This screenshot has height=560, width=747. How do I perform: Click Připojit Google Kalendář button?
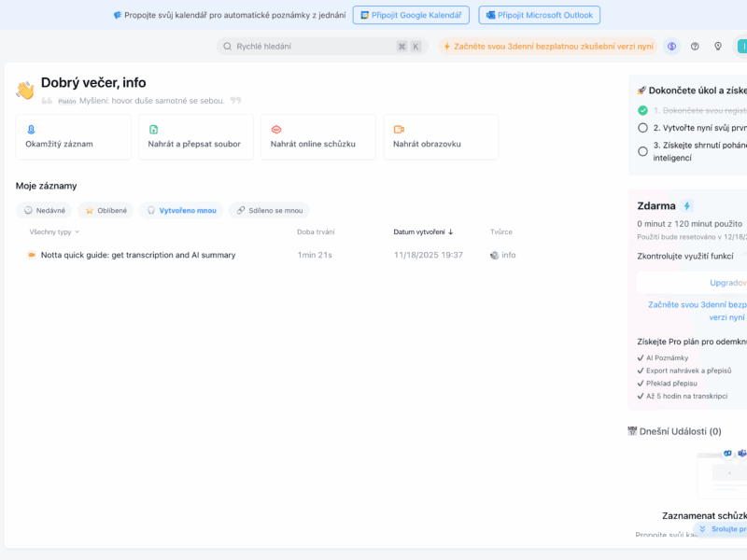pos(411,15)
